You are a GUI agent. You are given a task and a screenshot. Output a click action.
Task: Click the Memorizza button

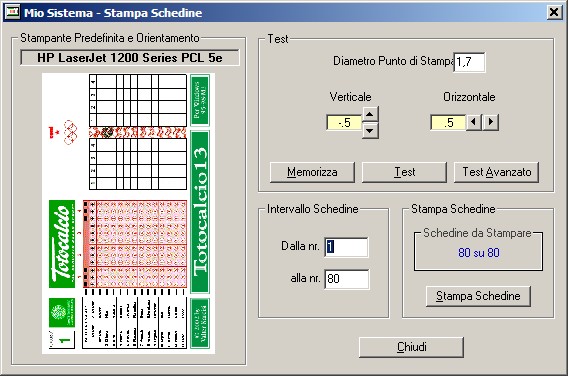312,172
